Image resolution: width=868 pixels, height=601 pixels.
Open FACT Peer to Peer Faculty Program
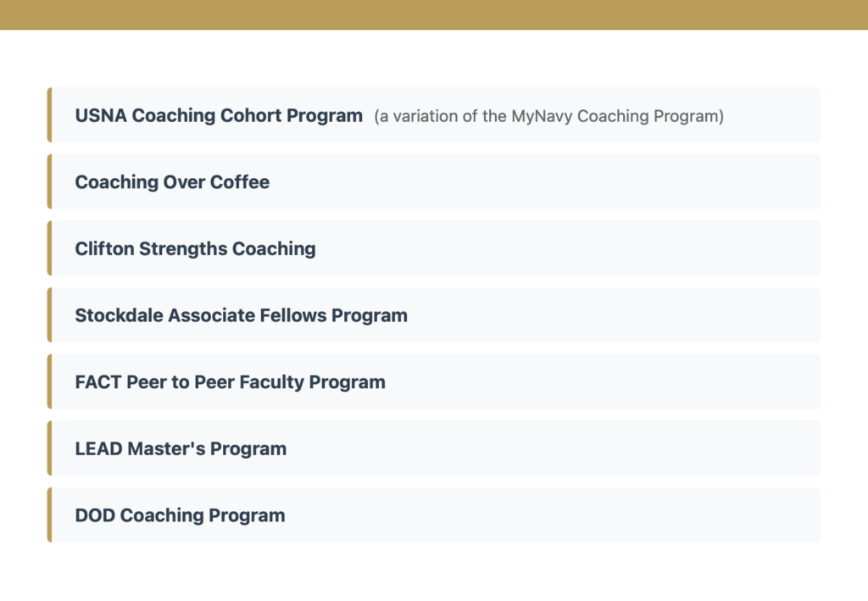[230, 382]
